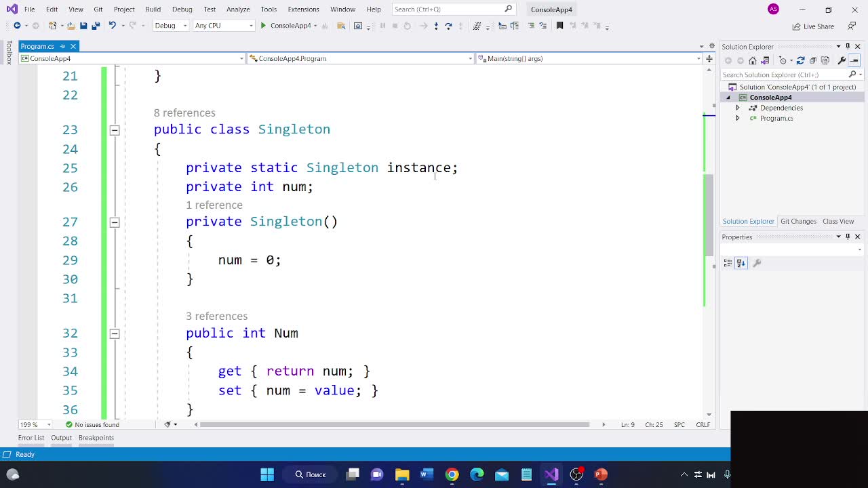Click the vertical scrollbar thumb of editor

pos(709,215)
